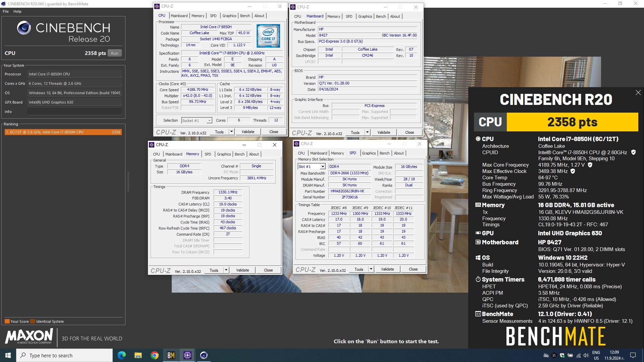Open the volume control tray icon
Screen dimensions: 644x362
tap(586, 355)
